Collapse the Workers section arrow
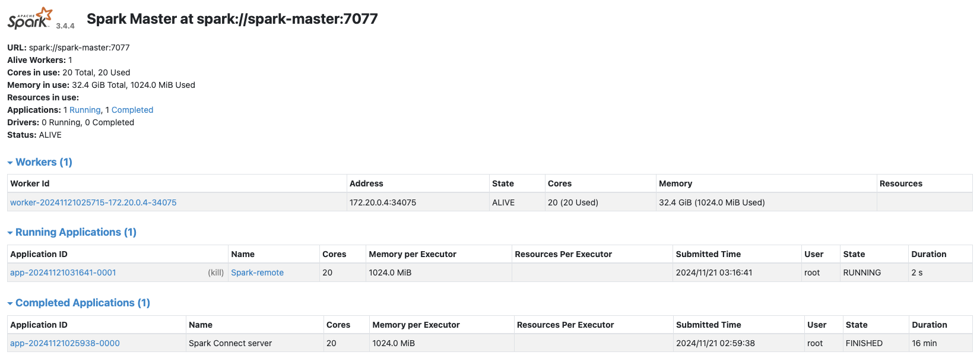The width and height of the screenshot is (980, 358). (x=10, y=163)
